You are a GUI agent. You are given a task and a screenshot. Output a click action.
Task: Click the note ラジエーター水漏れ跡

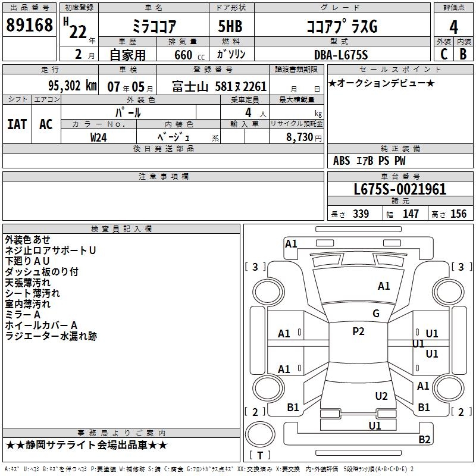point(51,336)
